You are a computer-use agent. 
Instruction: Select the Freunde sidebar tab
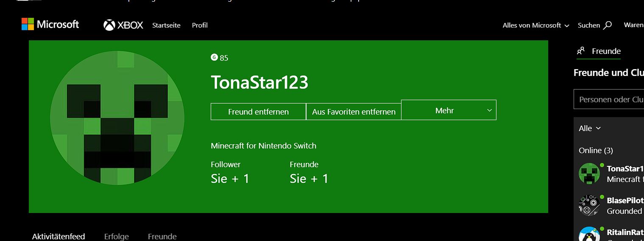tap(599, 51)
